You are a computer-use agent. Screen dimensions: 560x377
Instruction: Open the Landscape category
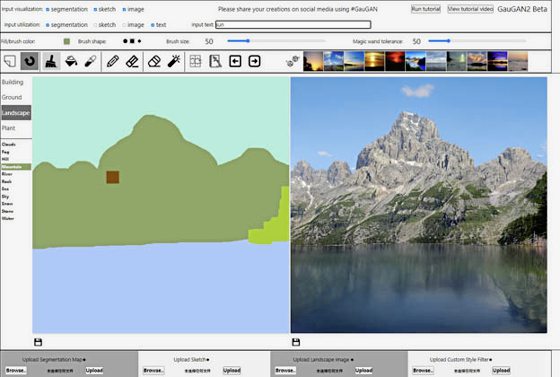16,112
